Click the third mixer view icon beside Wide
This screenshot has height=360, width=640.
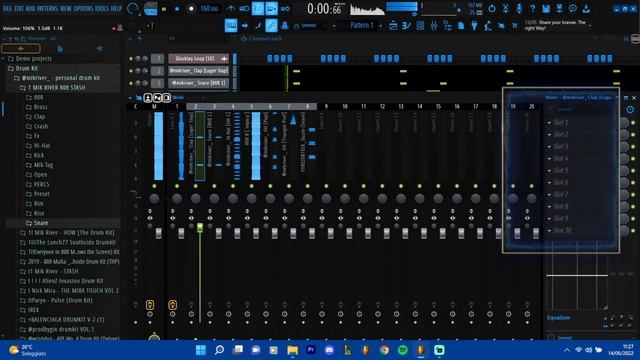[x=167, y=98]
